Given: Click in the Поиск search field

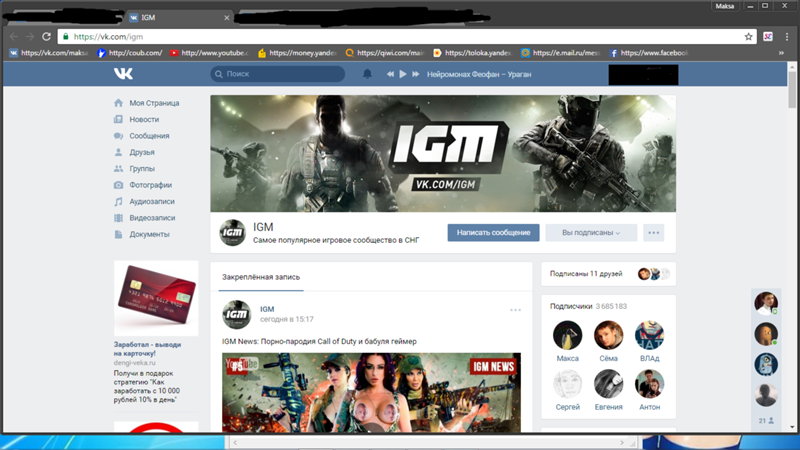Looking at the screenshot, I should tap(280, 74).
